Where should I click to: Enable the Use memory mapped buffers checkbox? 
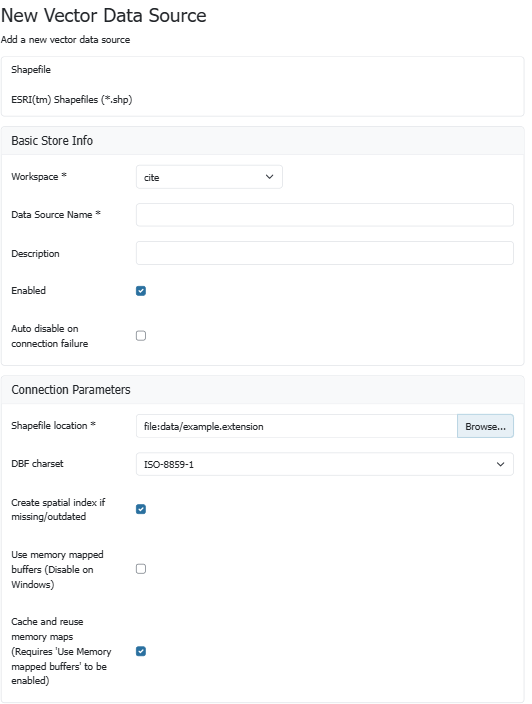point(141,569)
